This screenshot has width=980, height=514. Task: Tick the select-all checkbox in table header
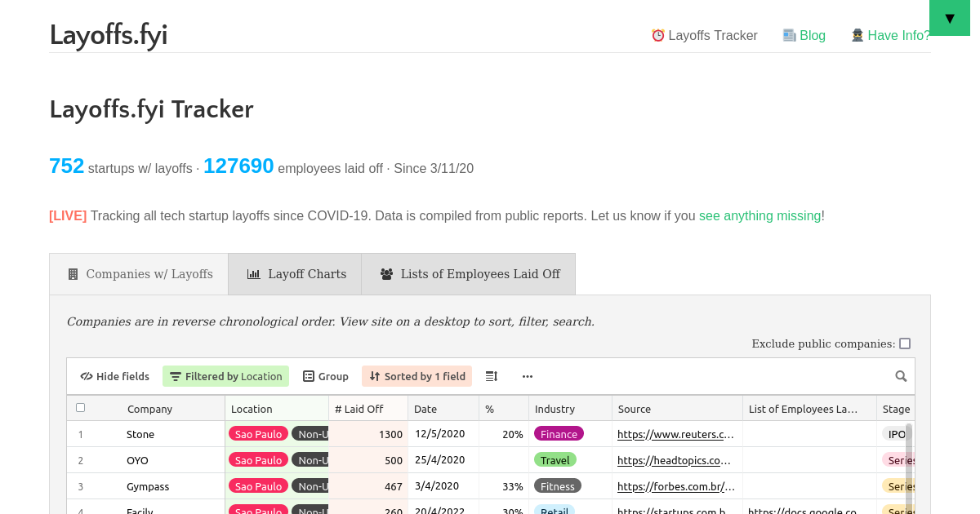81,408
